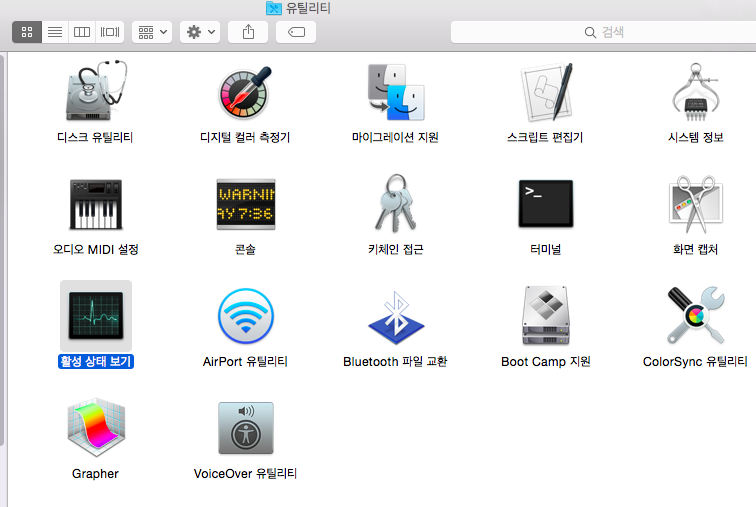Switch to column view mode
Viewport: 756px width, 507px height.
tap(83, 32)
